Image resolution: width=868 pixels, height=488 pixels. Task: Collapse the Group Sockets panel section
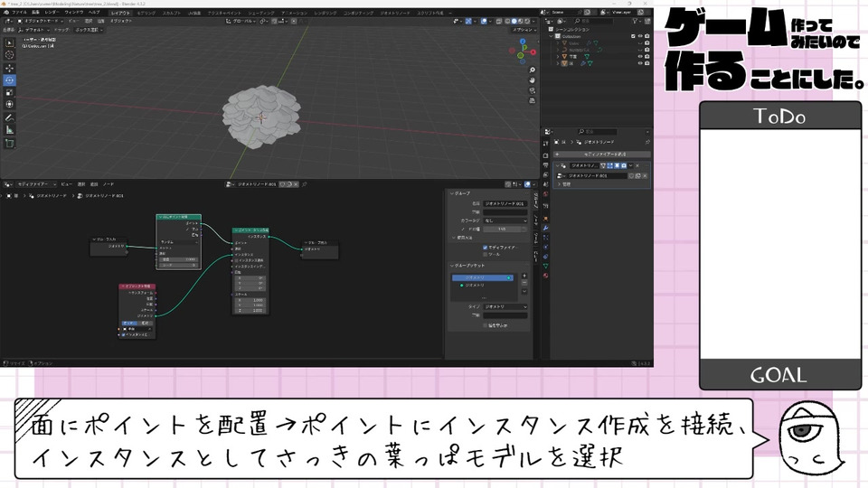click(x=468, y=266)
